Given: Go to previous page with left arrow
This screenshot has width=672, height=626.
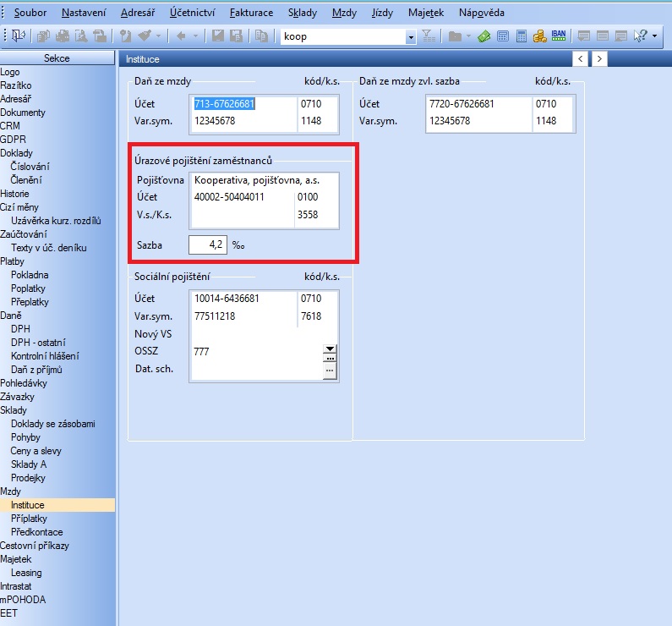Looking at the screenshot, I should [x=580, y=58].
